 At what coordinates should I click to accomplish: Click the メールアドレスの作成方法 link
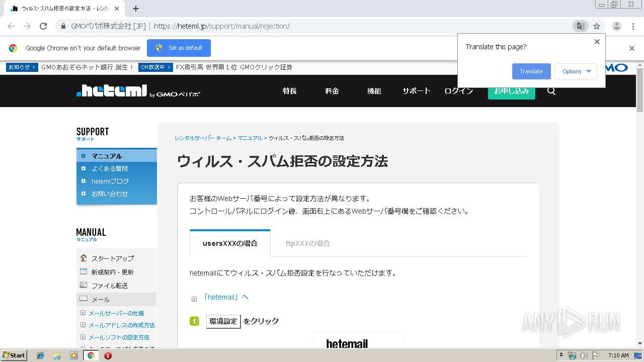(122, 325)
